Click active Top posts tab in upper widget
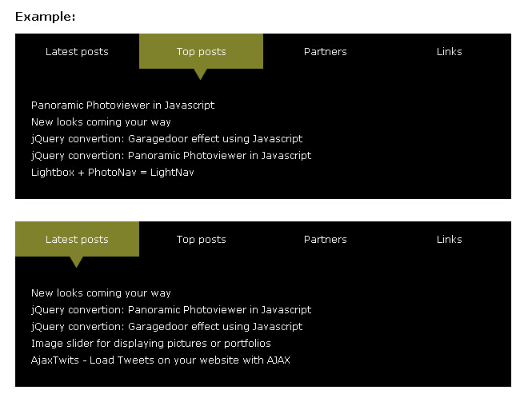Screen dimensions: 532x402 pos(201,51)
